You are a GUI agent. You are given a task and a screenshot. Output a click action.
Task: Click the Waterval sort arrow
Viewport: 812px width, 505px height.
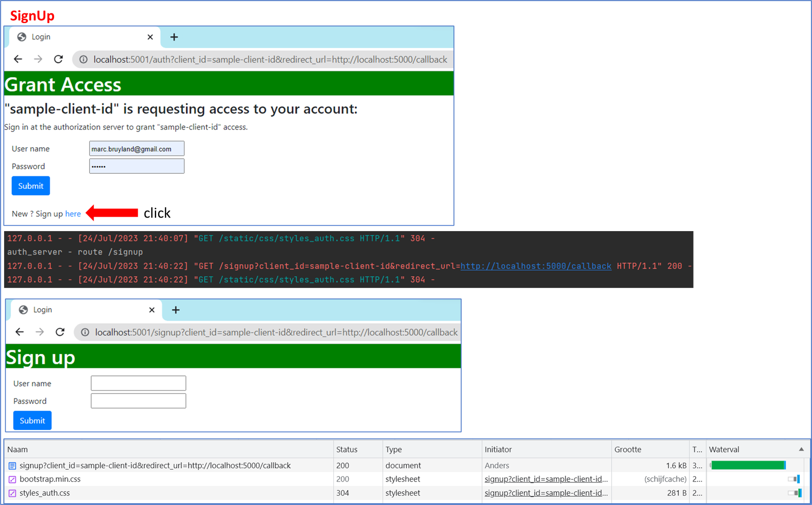click(x=801, y=450)
